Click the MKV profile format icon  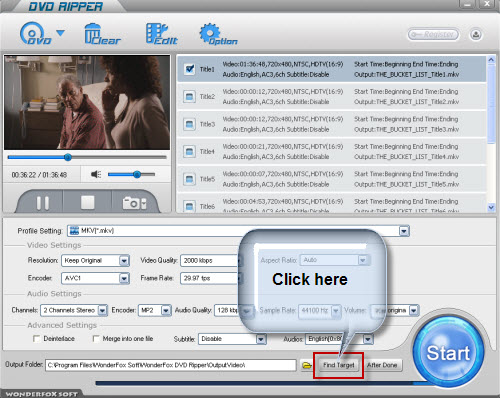tap(74, 231)
